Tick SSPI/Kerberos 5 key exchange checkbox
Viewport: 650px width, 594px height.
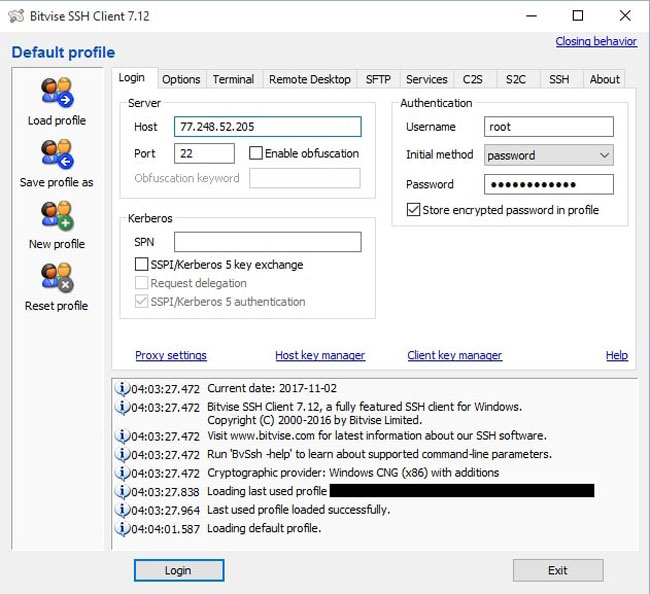pyautogui.click(x=141, y=264)
